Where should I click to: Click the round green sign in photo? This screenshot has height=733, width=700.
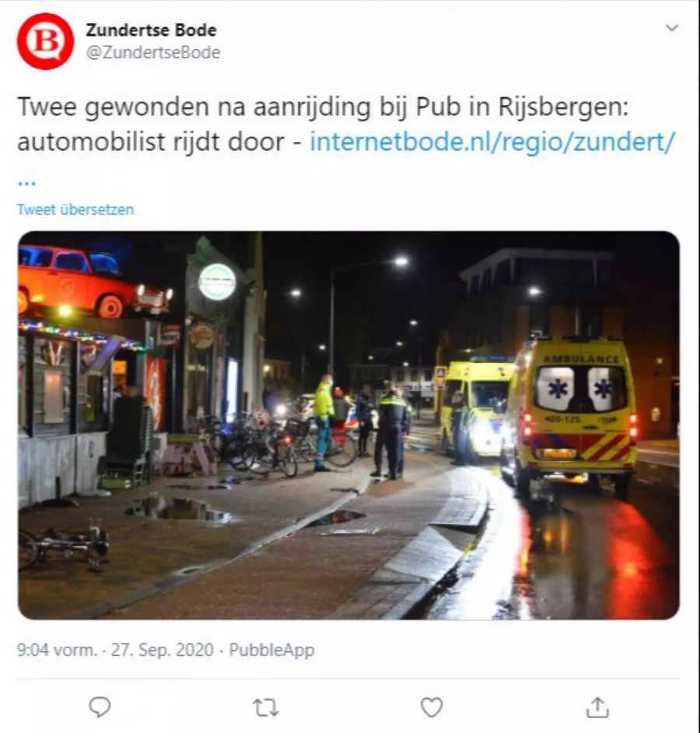pos(218,282)
